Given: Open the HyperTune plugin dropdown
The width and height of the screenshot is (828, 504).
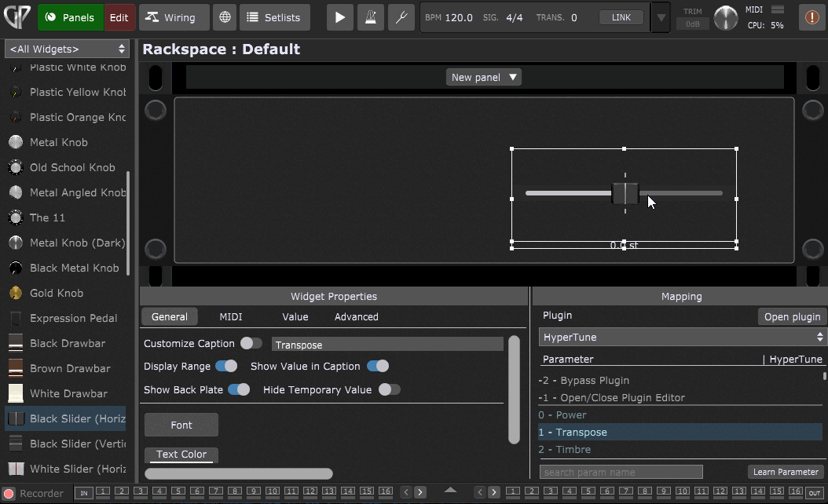Looking at the screenshot, I should click(680, 337).
